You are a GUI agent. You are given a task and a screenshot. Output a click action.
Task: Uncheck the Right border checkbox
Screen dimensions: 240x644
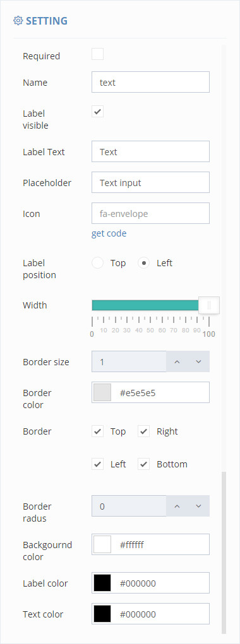coord(143,431)
